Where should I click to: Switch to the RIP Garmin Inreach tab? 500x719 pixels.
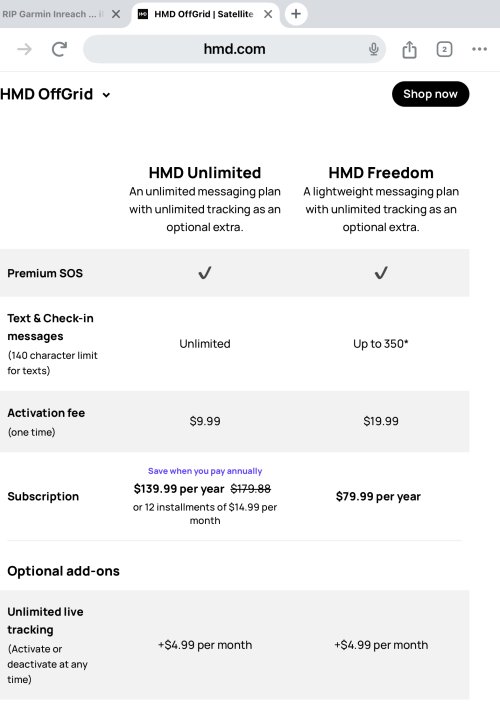53,14
